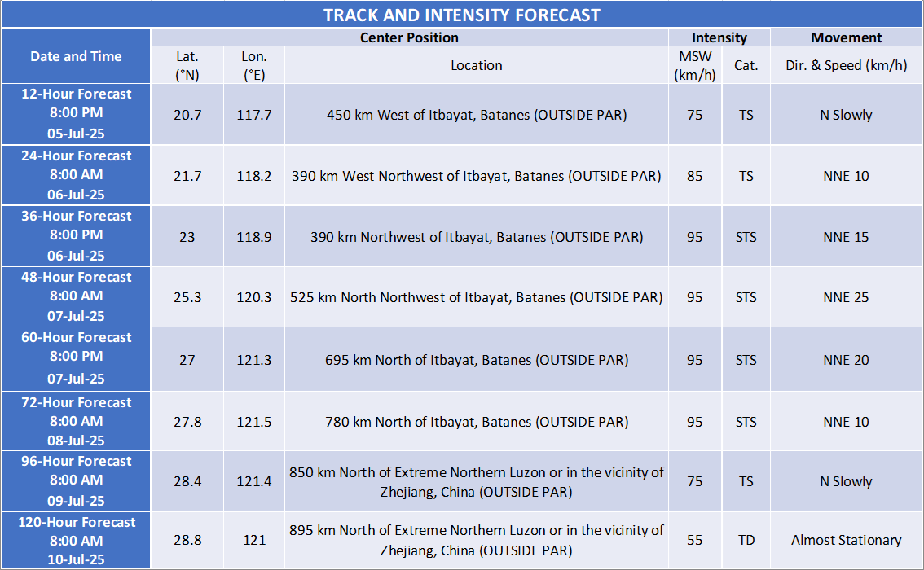
Task: Select the 36-Hour Forecast row label
Action: tap(76, 235)
